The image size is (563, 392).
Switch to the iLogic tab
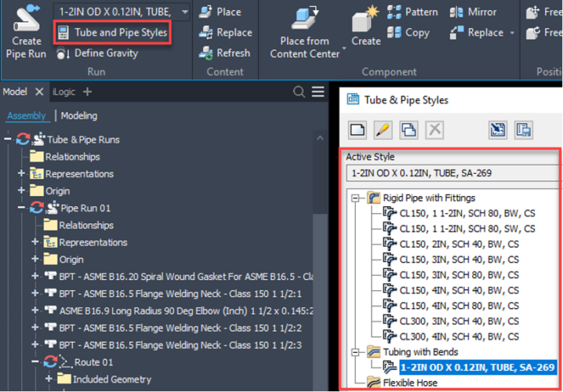[64, 92]
